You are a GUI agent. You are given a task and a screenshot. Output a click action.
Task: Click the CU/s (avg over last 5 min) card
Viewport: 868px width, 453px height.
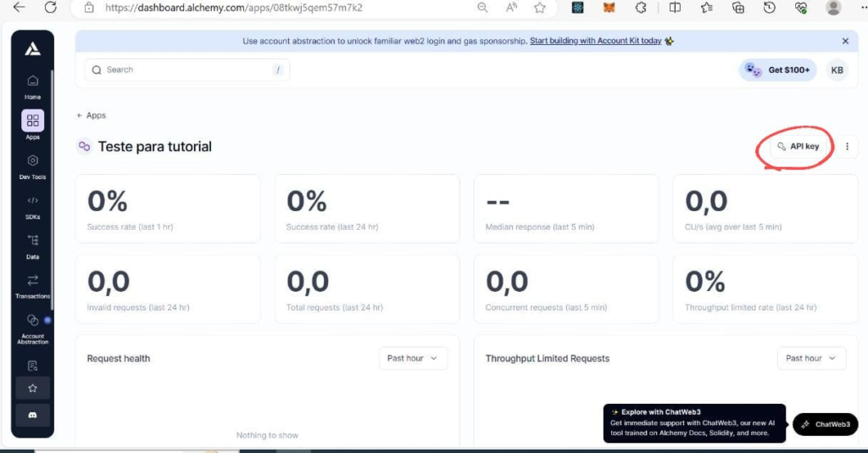pos(765,209)
